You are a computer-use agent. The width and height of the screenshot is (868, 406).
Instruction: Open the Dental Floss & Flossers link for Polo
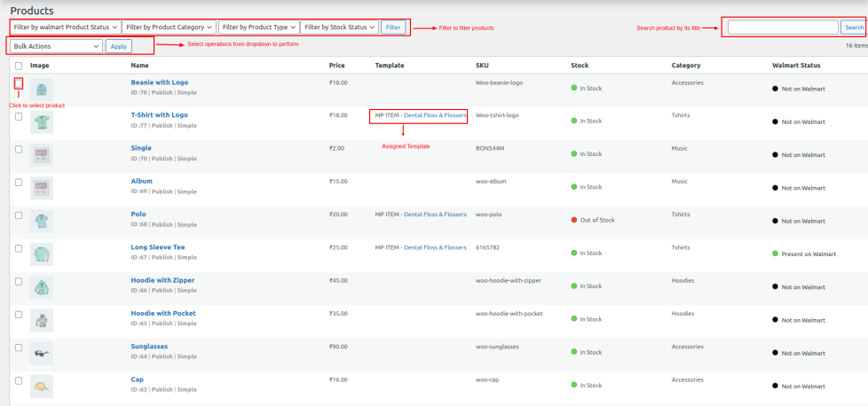(435, 215)
